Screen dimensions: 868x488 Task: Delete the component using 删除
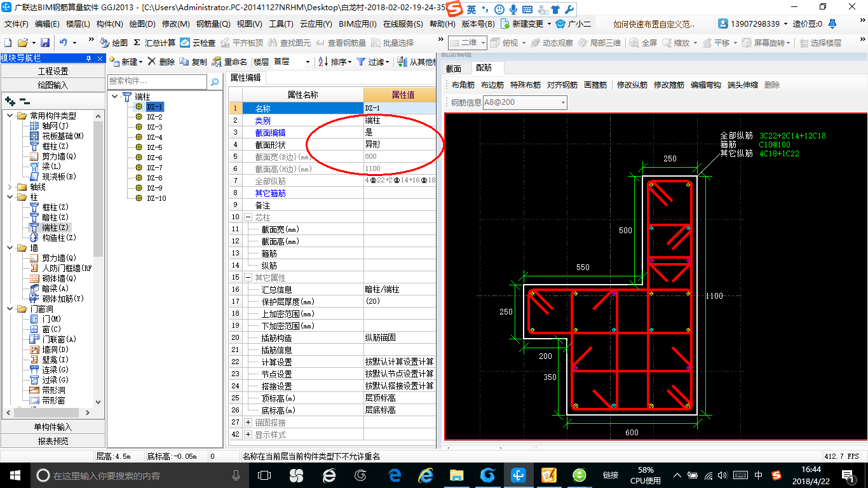pyautogui.click(x=161, y=62)
